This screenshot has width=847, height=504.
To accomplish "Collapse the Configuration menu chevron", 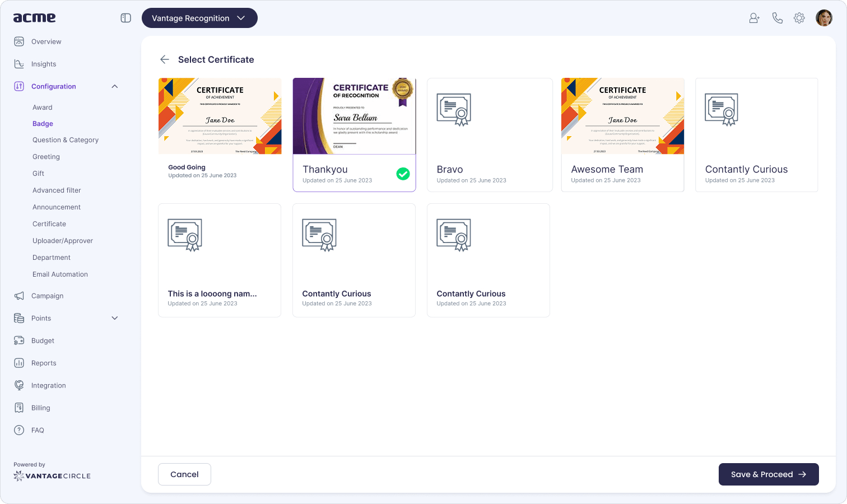I will coord(115,86).
